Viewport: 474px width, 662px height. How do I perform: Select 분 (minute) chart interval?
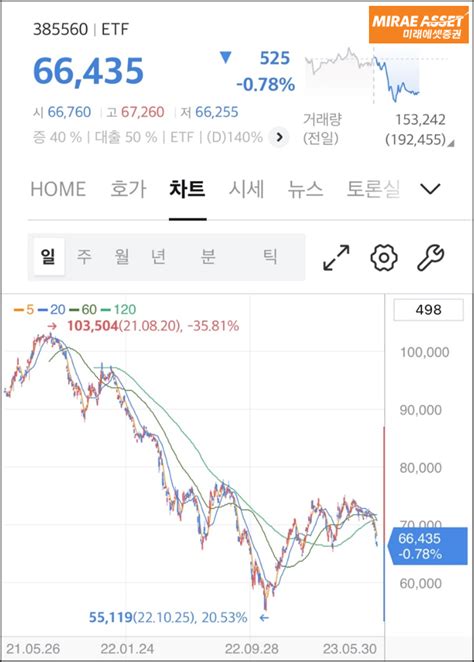tap(208, 257)
